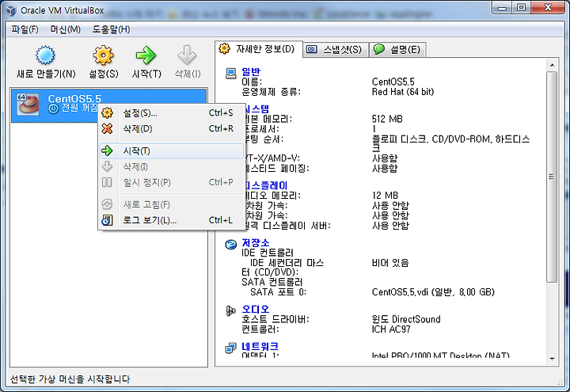Open the 일반 section link
The image size is (570, 392).
coord(251,71)
